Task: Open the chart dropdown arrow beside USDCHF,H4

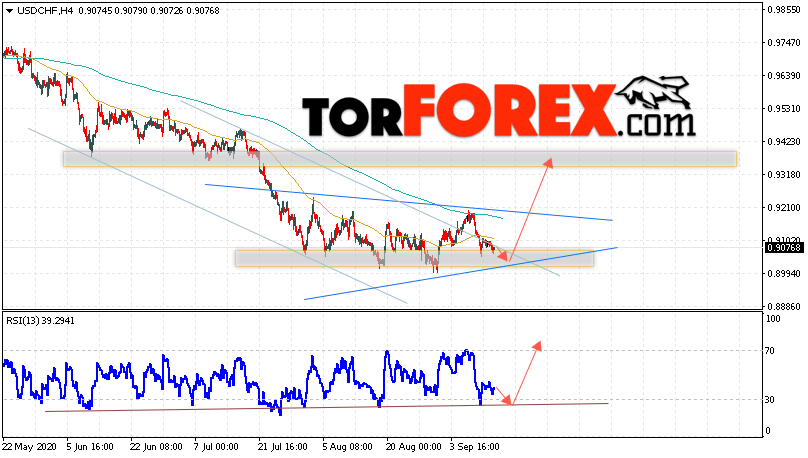Action: (x=9, y=11)
